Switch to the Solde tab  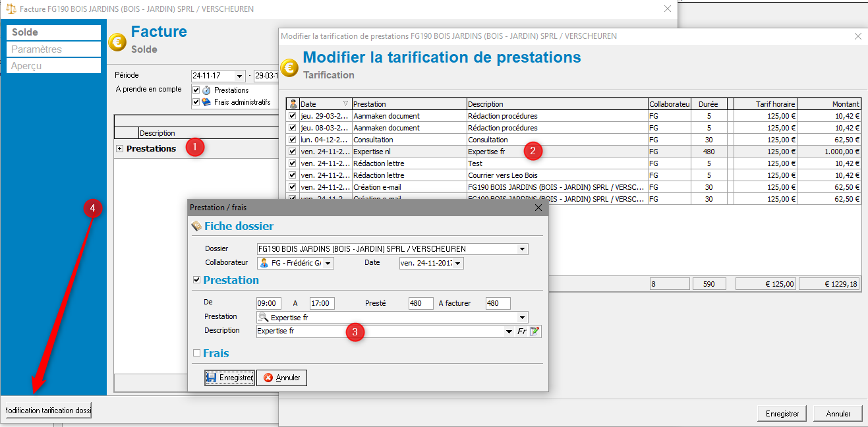(x=54, y=32)
